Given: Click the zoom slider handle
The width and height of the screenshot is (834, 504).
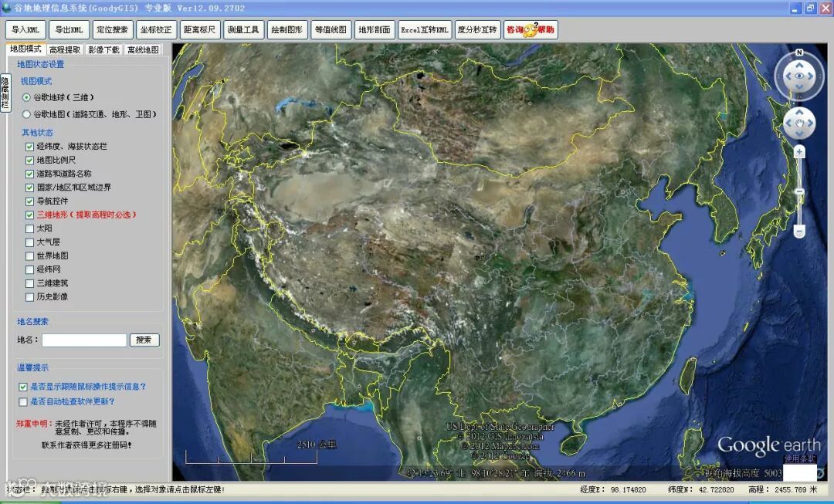Looking at the screenshot, I should (799, 192).
